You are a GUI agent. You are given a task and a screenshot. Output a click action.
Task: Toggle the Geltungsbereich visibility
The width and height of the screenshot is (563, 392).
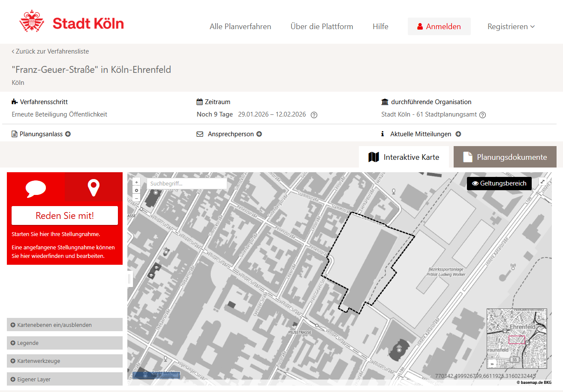click(x=499, y=183)
